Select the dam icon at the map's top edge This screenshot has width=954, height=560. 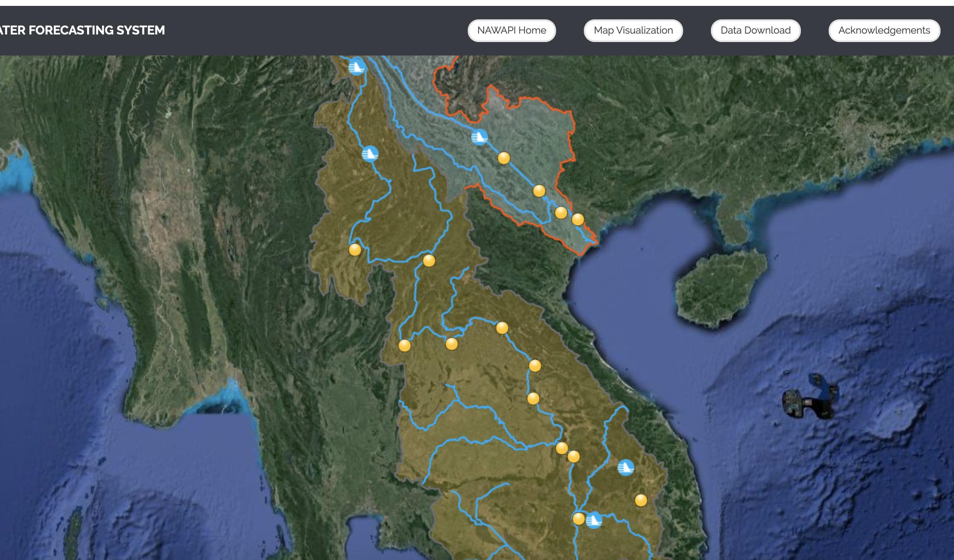(357, 66)
